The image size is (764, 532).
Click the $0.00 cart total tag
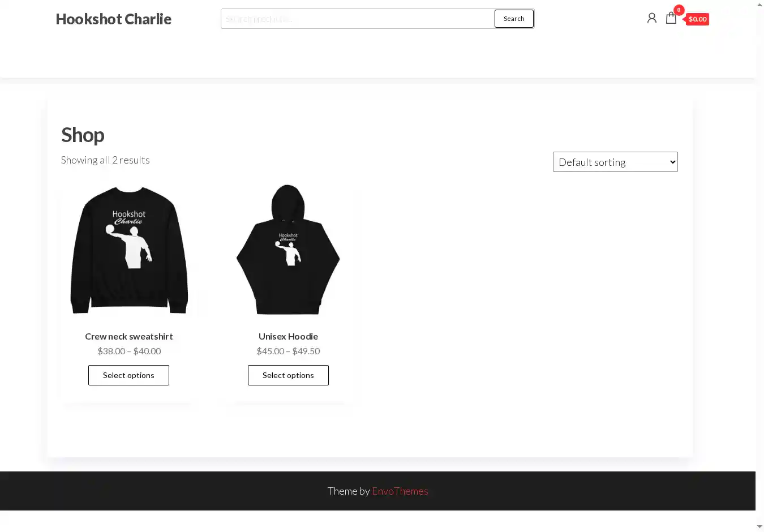[x=697, y=19]
